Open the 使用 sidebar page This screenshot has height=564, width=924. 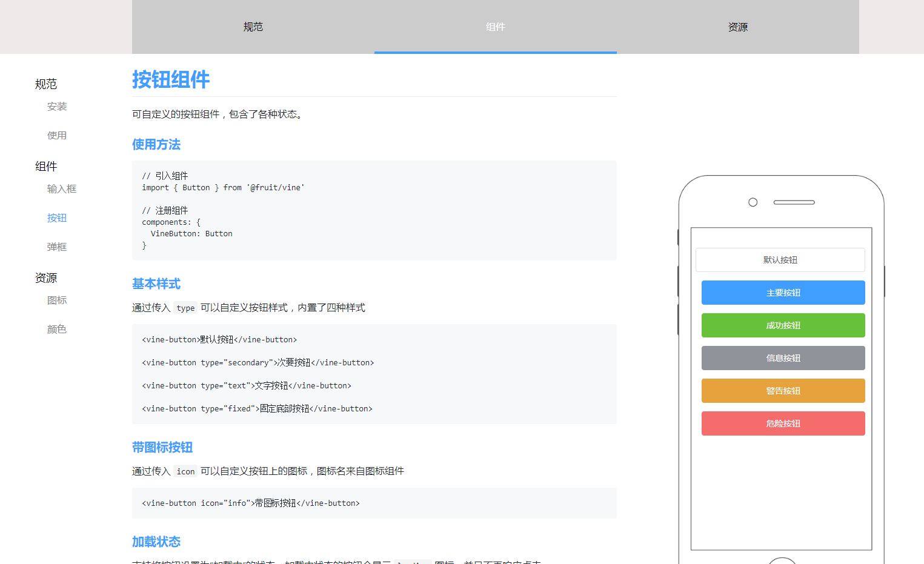[57, 136]
